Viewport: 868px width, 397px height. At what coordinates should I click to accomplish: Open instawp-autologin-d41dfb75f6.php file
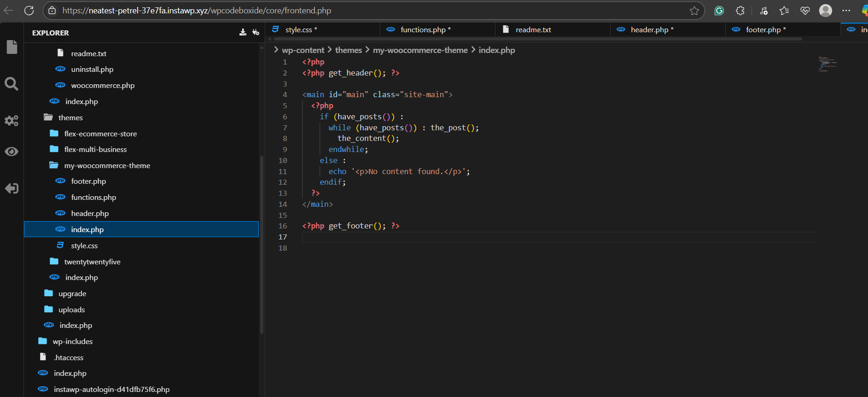(x=111, y=389)
